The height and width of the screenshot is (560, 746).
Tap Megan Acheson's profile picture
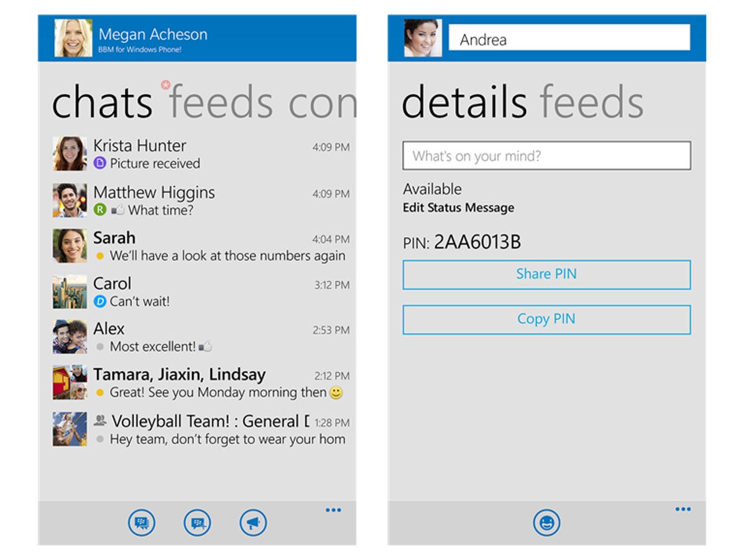pos(73,39)
